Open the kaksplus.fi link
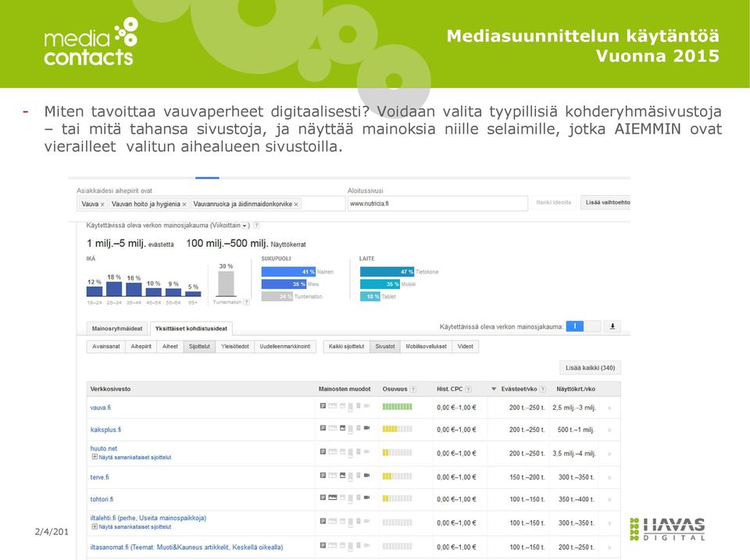Screen dimensions: 750x560 (105, 430)
